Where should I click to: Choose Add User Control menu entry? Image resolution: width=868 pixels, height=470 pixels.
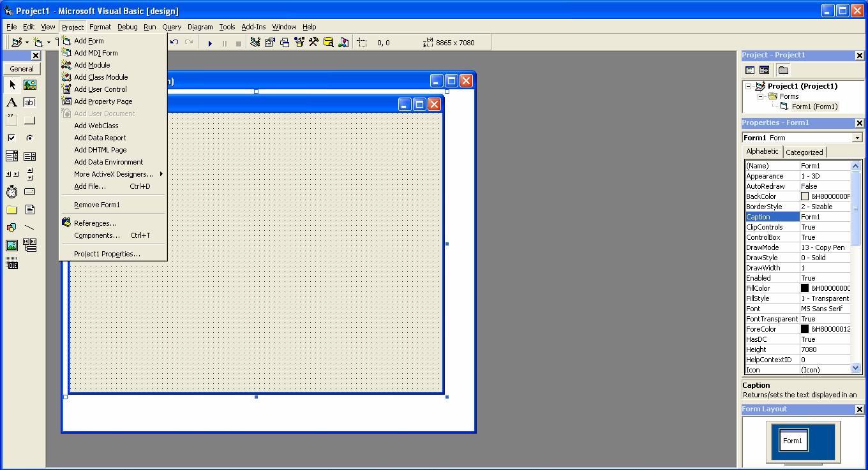[113, 89]
